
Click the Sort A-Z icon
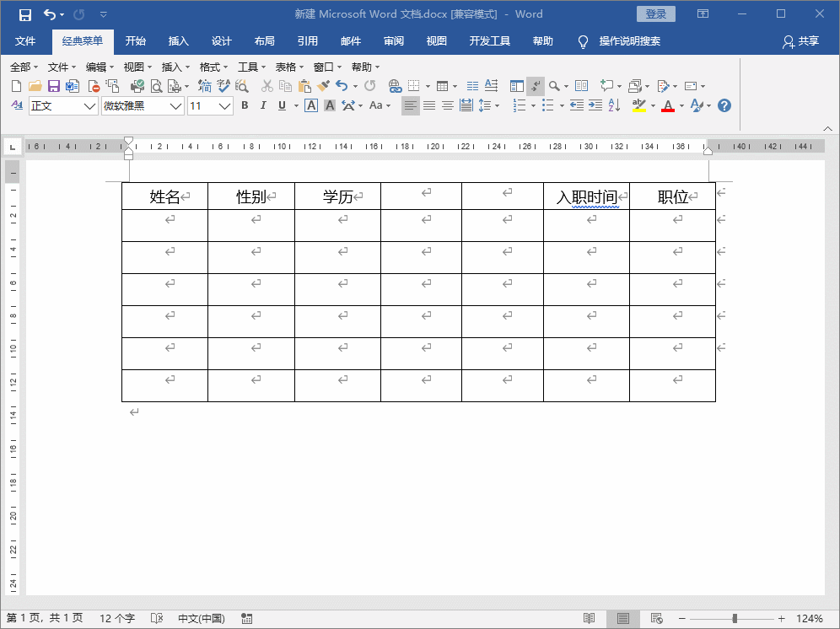[614, 105]
